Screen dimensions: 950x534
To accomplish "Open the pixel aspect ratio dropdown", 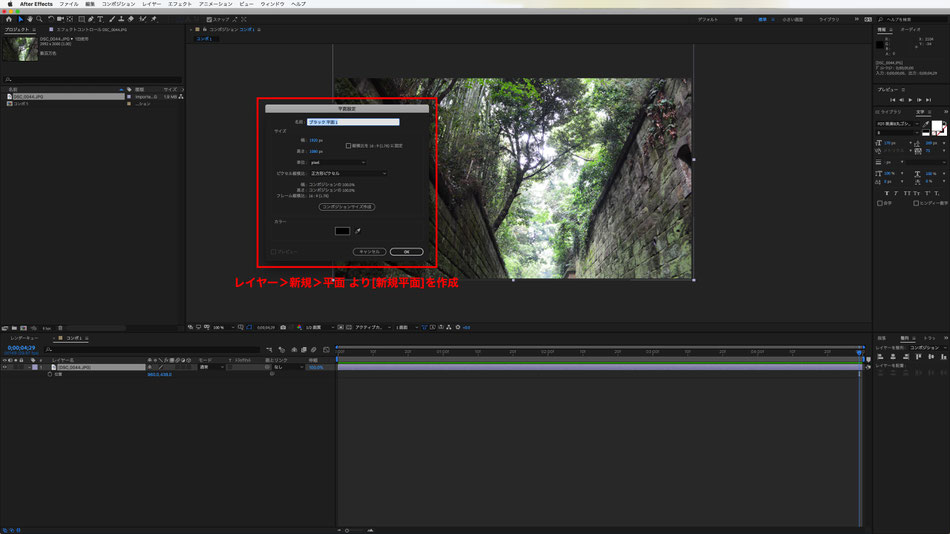I will [348, 173].
